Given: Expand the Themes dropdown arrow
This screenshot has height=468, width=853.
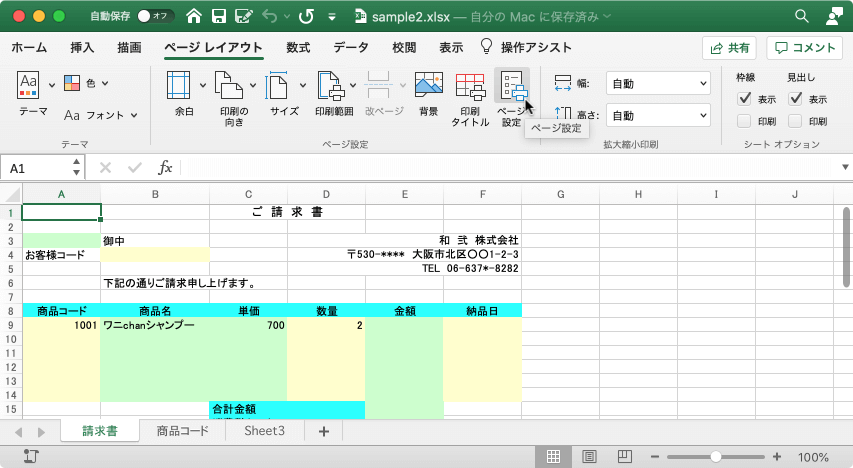Looking at the screenshot, I should (52, 85).
